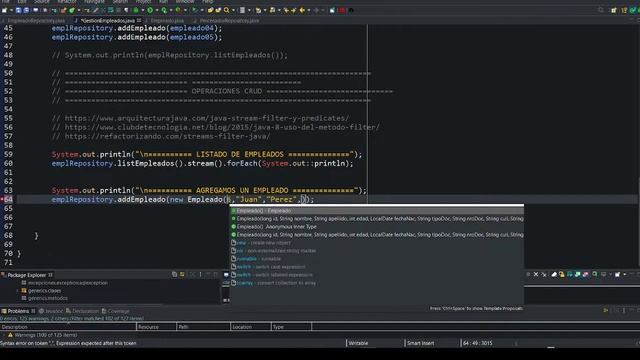The height and width of the screenshot is (360, 640).
Task: Open the Problems tab
Action: point(18,311)
